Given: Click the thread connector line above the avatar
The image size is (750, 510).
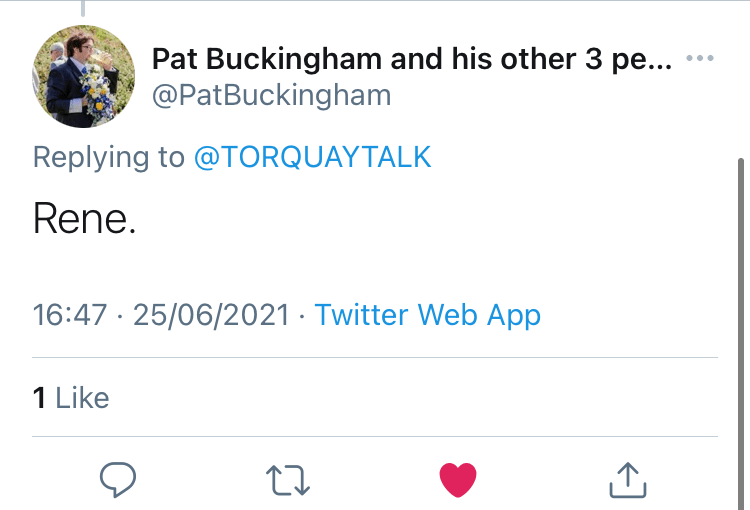Looking at the screenshot, I should coord(84,8).
